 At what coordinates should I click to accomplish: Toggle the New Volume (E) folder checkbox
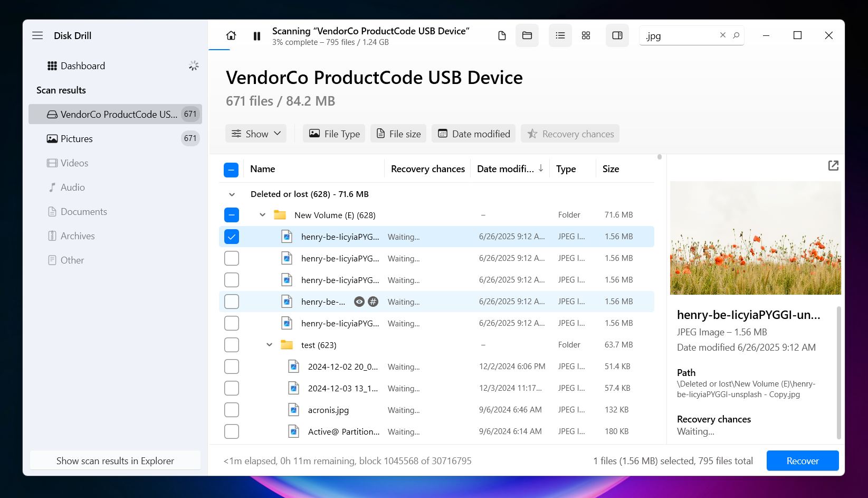[232, 215]
